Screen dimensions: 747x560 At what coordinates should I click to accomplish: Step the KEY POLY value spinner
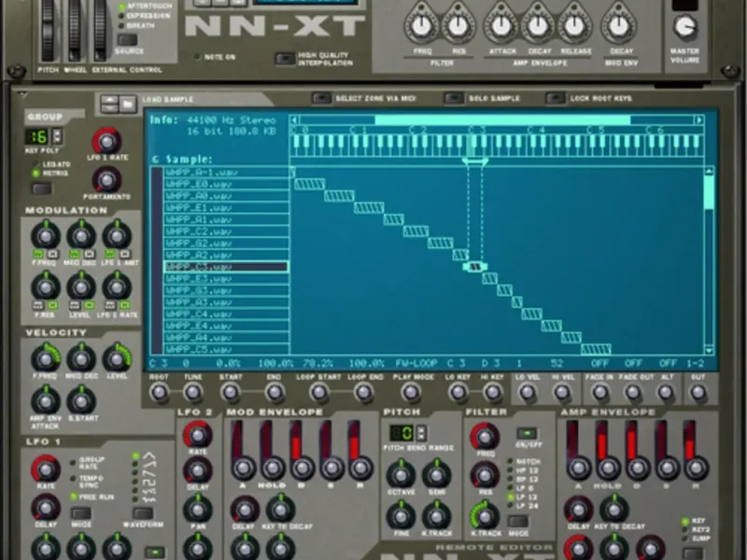tap(57, 136)
